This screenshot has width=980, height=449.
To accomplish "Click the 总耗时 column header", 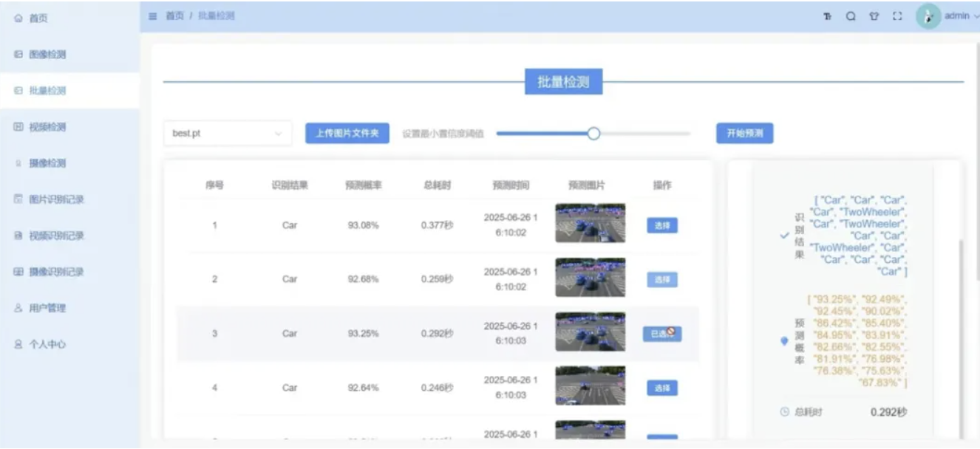I will 438,186.
